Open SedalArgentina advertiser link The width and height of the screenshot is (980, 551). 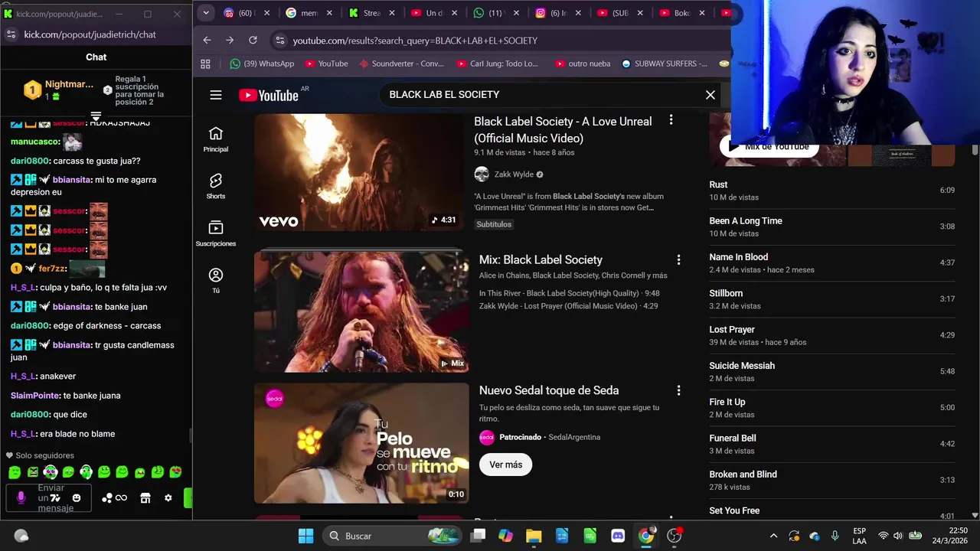click(574, 437)
